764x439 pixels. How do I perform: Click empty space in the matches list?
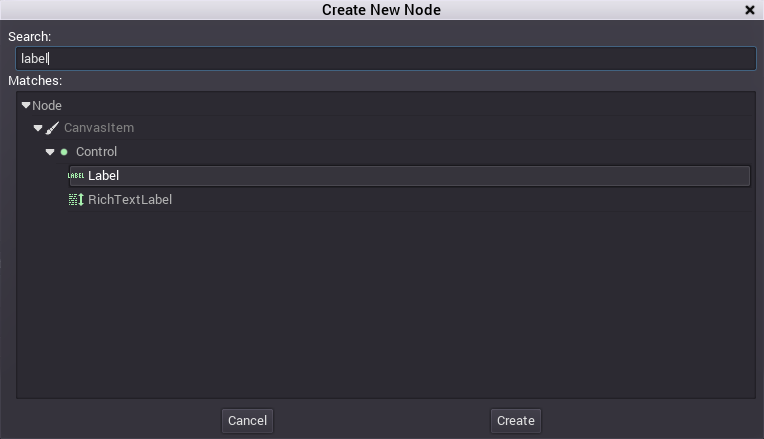click(385, 310)
